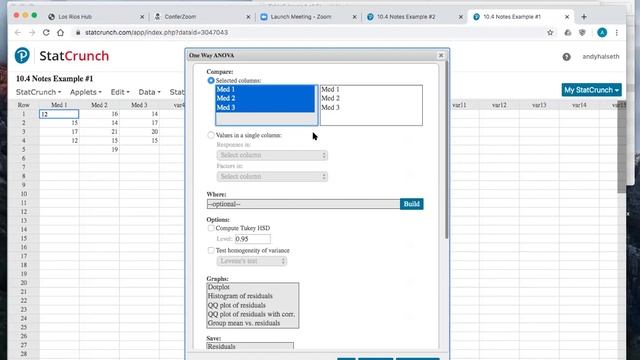
Task: Click the Tukey Level 0.95 field
Action: click(x=253, y=239)
